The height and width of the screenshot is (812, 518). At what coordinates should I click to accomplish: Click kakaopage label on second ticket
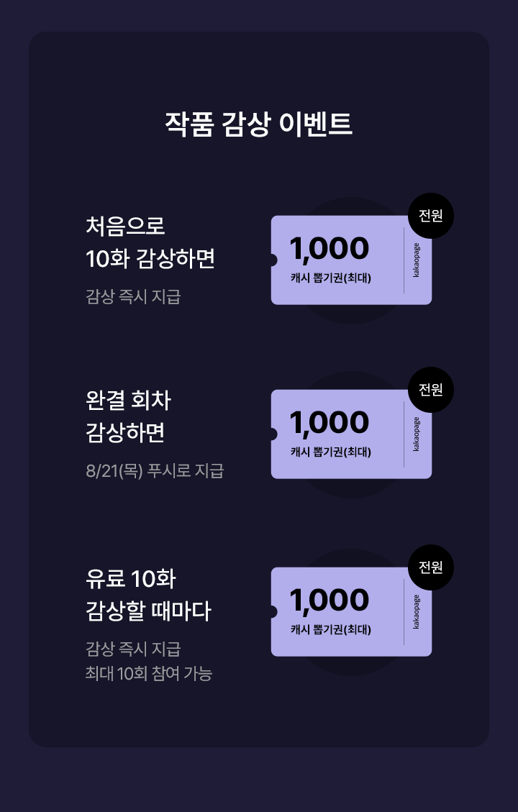(417, 434)
